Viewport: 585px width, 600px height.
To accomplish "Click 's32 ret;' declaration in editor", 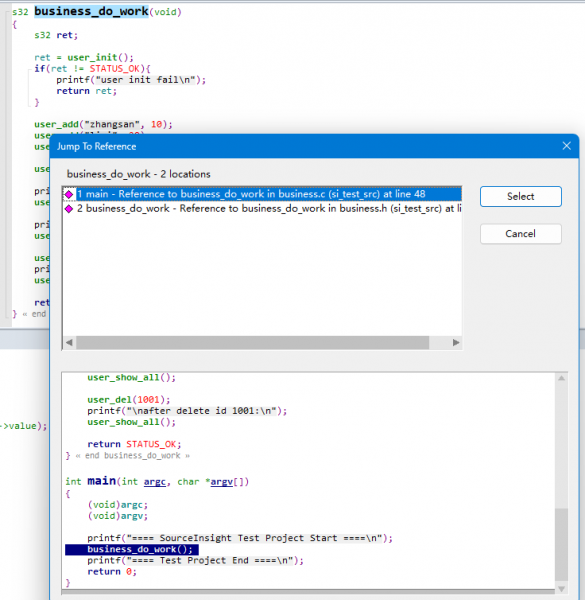I will [x=56, y=35].
